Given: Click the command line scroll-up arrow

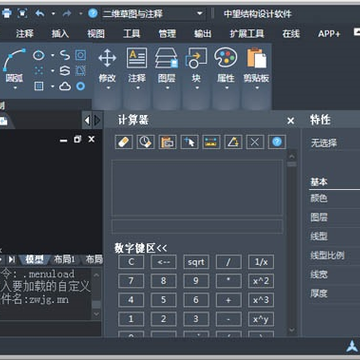Looking at the screenshot, I should point(96,275).
